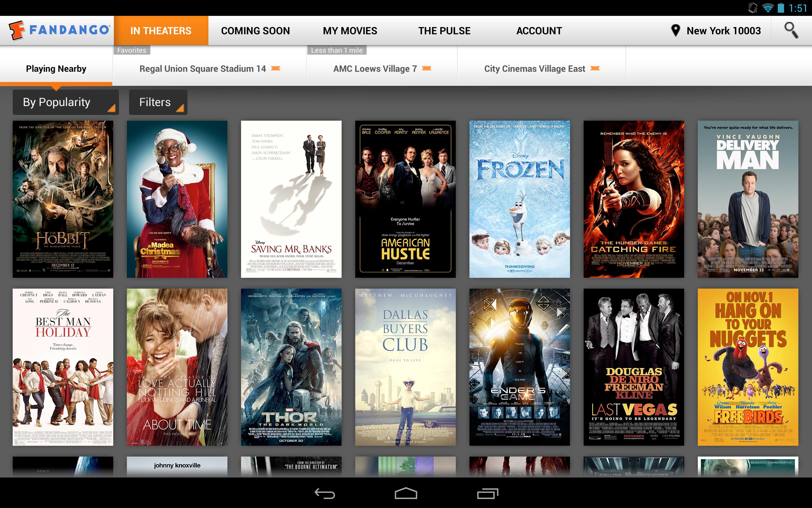Tap the location pin icon
Image resolution: width=812 pixels, height=508 pixels.
(x=675, y=30)
